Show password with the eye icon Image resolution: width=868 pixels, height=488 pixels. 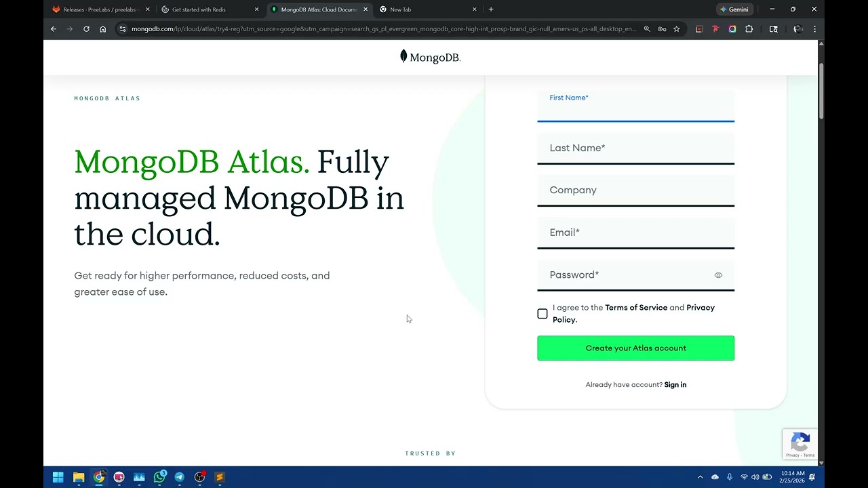pyautogui.click(x=718, y=275)
